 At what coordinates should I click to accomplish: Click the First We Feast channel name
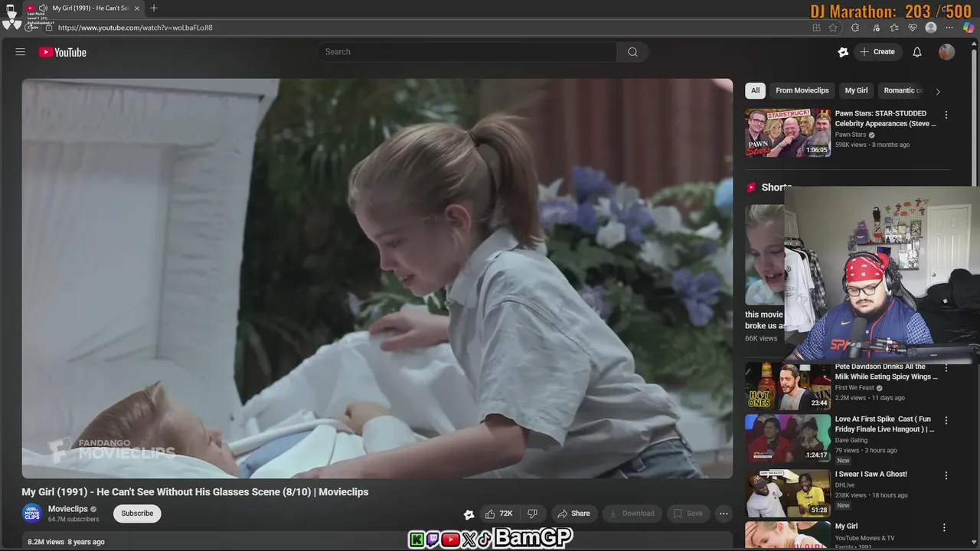click(x=854, y=388)
